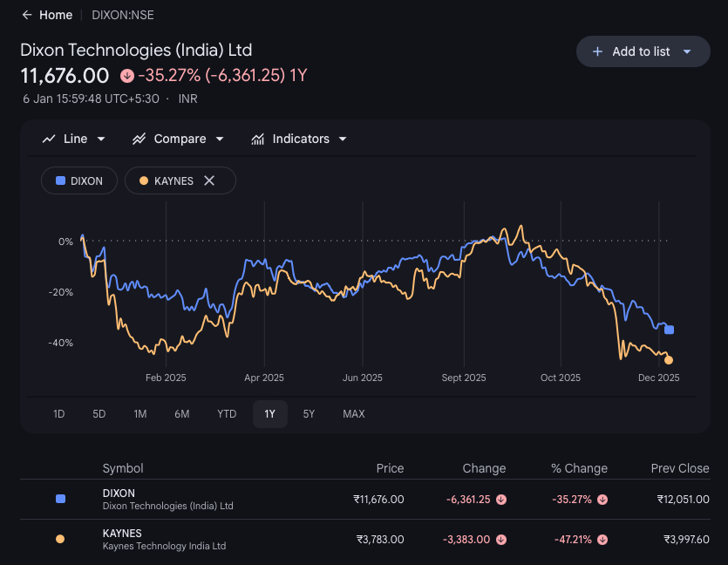Click the orange dot in KAYNES table row

60,539
